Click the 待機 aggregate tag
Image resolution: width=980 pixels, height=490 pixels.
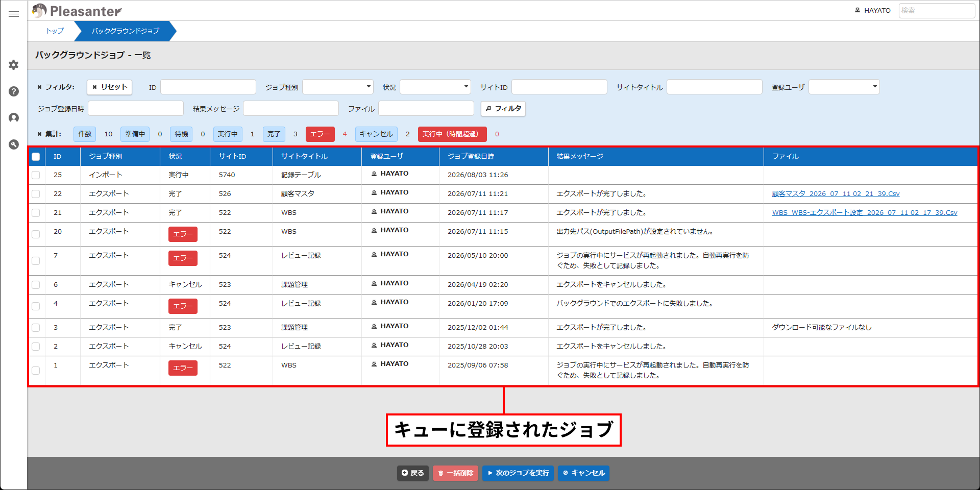(181, 134)
